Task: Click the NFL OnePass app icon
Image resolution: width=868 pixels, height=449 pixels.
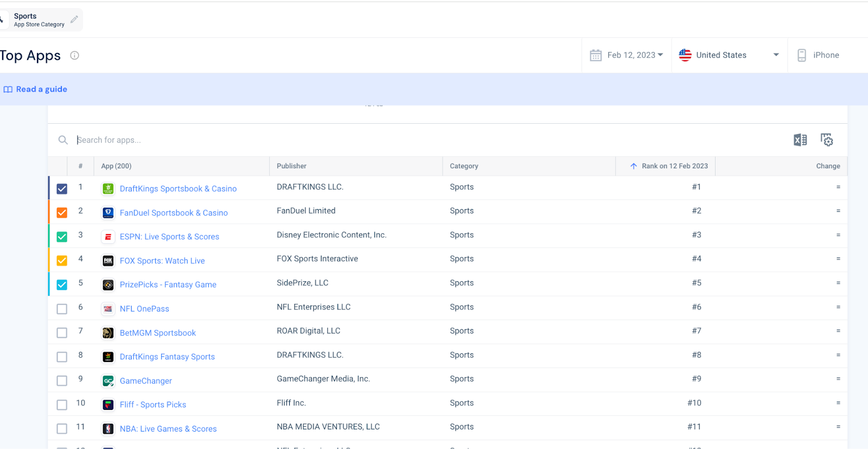Action: [108, 309]
